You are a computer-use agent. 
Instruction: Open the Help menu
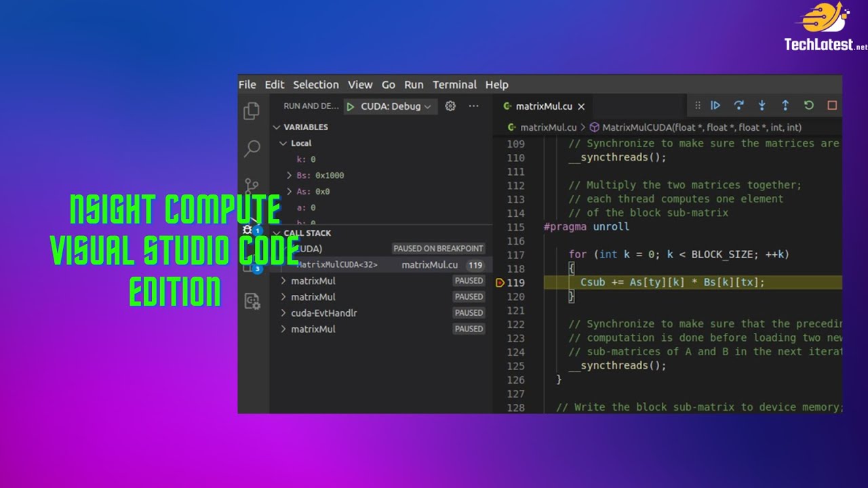click(x=497, y=85)
